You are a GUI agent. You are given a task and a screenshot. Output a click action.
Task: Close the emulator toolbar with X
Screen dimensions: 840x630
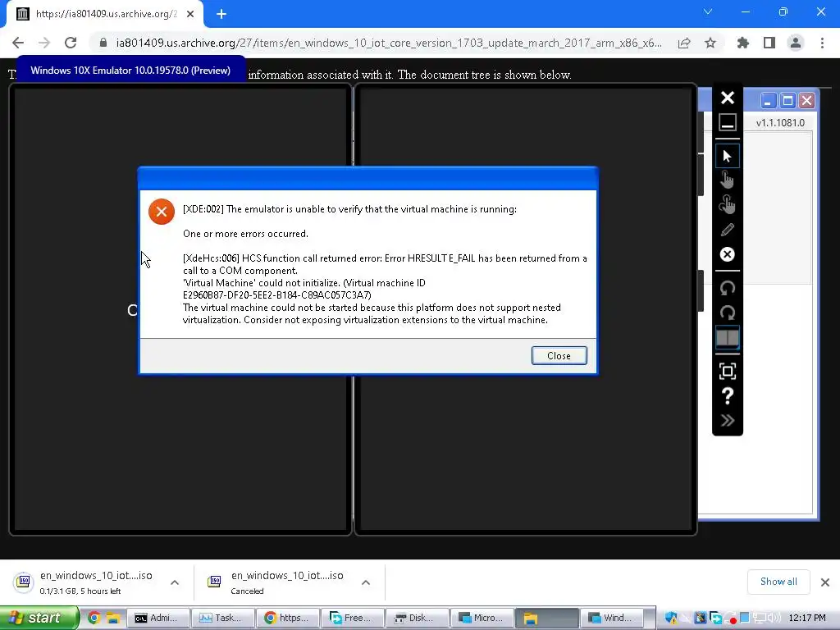[727, 98]
